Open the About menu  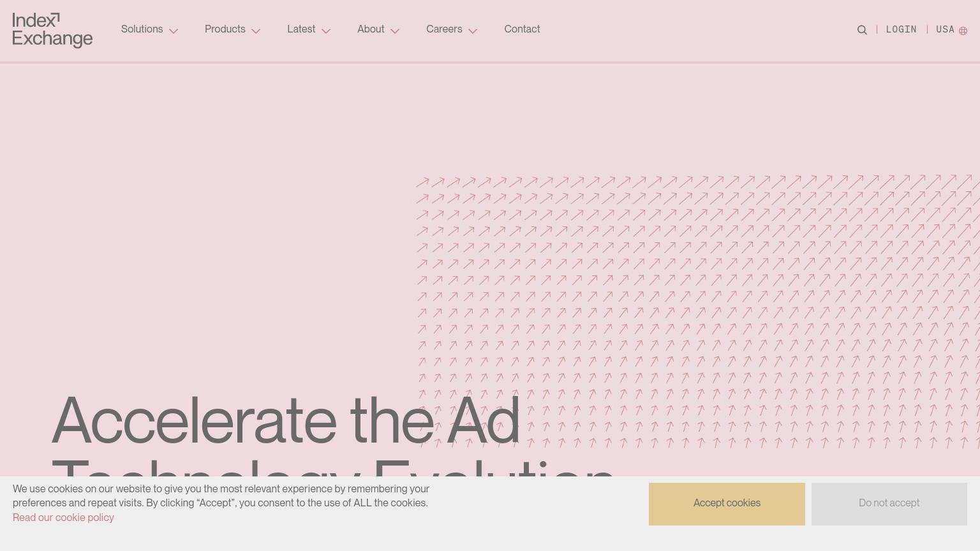pos(371,29)
